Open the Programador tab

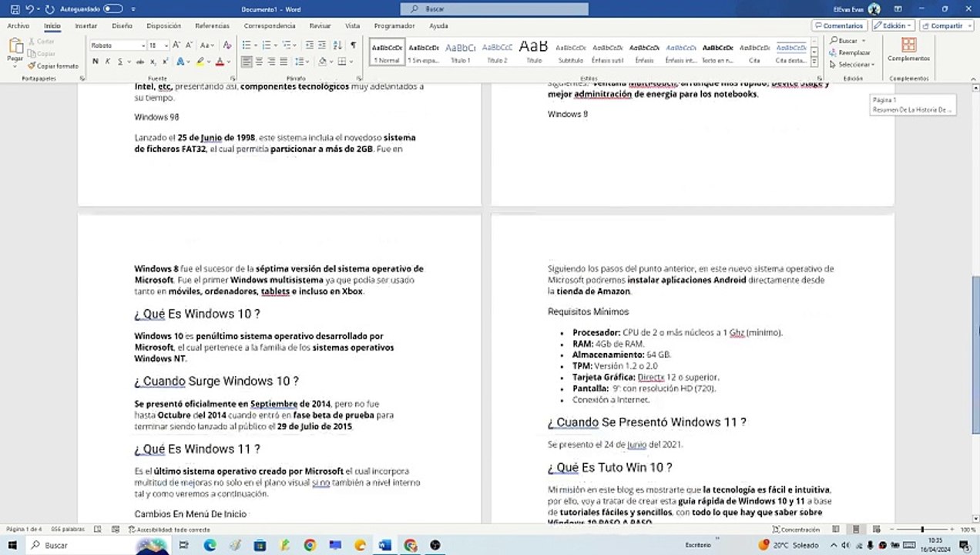[394, 25]
